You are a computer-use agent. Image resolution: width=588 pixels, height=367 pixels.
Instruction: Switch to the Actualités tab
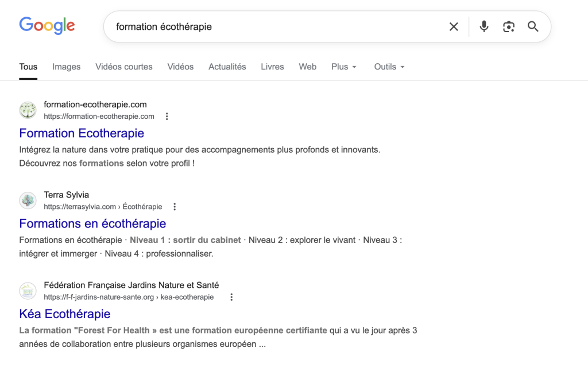tap(227, 67)
